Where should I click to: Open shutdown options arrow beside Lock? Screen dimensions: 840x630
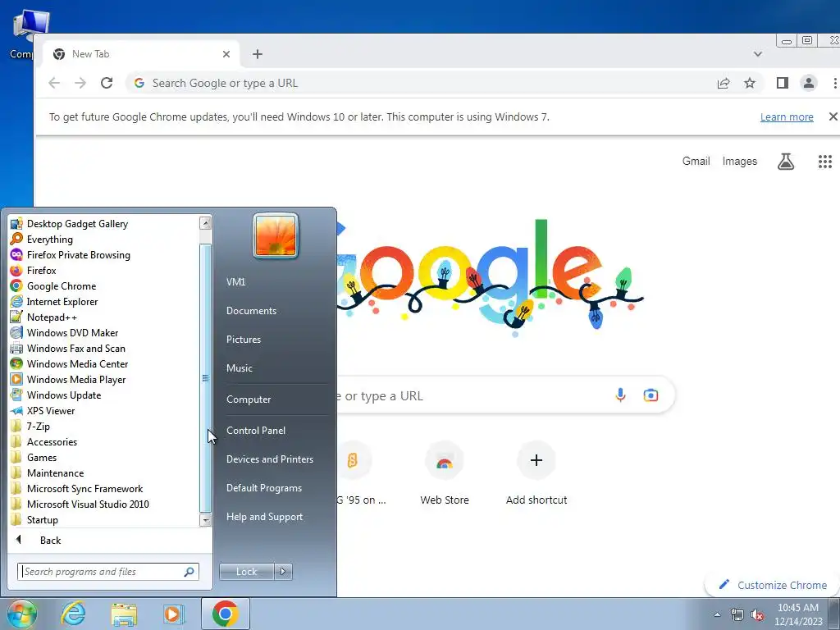click(283, 572)
